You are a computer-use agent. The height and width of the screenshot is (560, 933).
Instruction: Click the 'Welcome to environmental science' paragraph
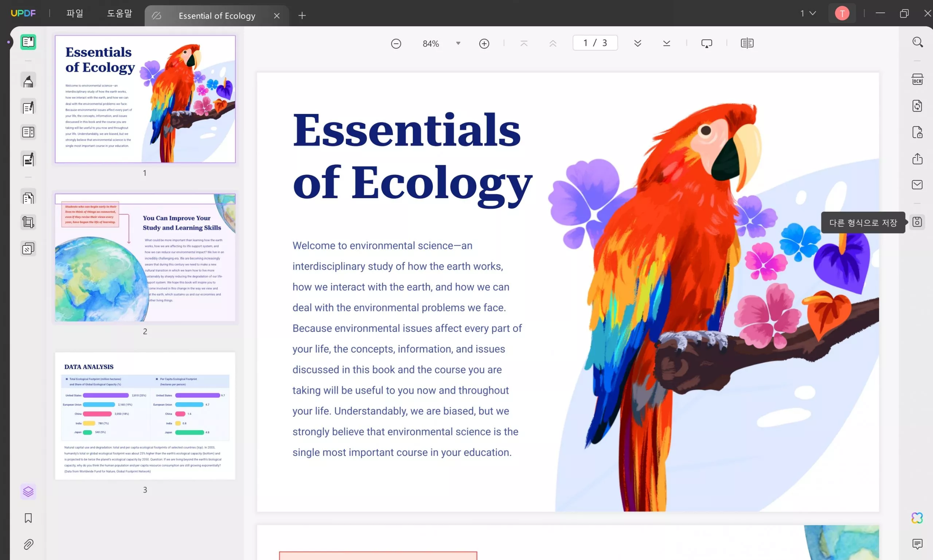click(x=407, y=349)
